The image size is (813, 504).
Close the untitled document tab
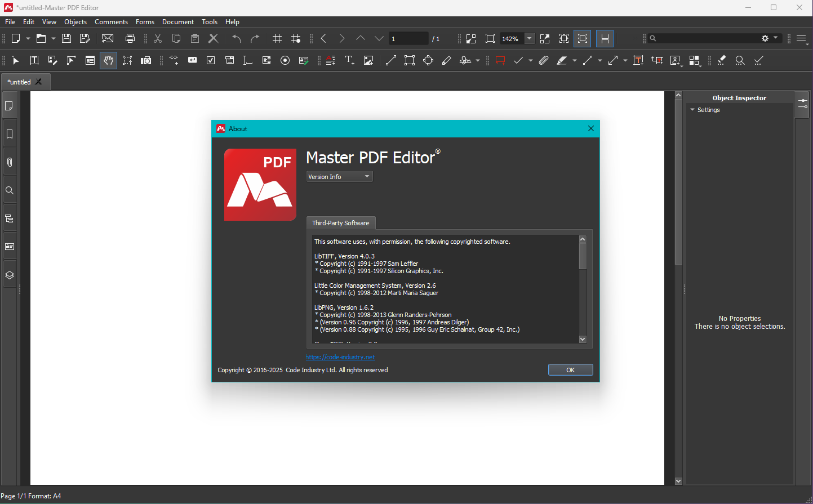[x=38, y=82]
